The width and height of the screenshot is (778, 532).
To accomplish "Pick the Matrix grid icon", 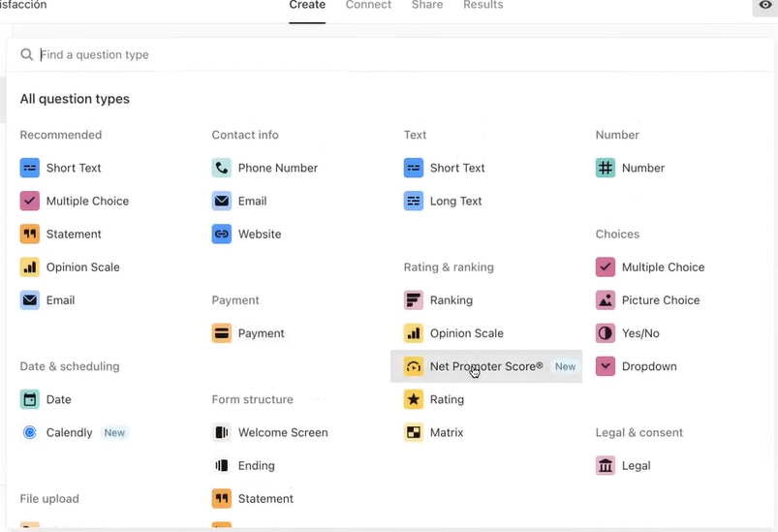I will (x=414, y=432).
